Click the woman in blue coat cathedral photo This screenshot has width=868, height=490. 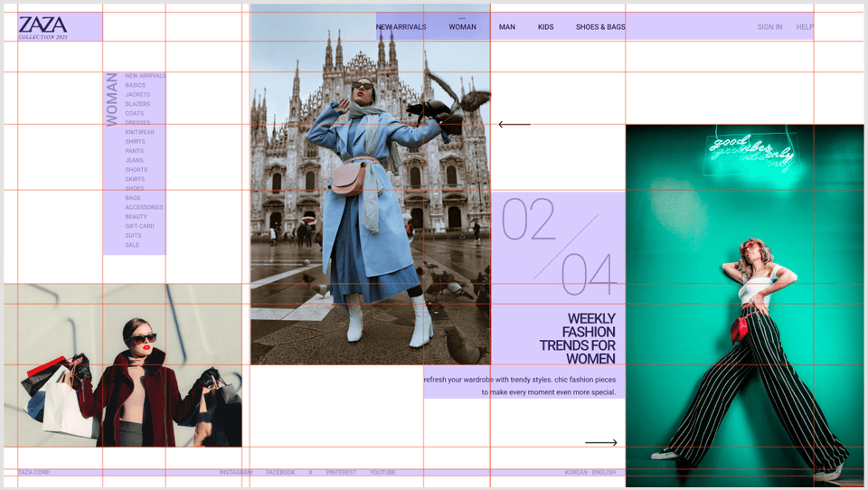(371, 184)
